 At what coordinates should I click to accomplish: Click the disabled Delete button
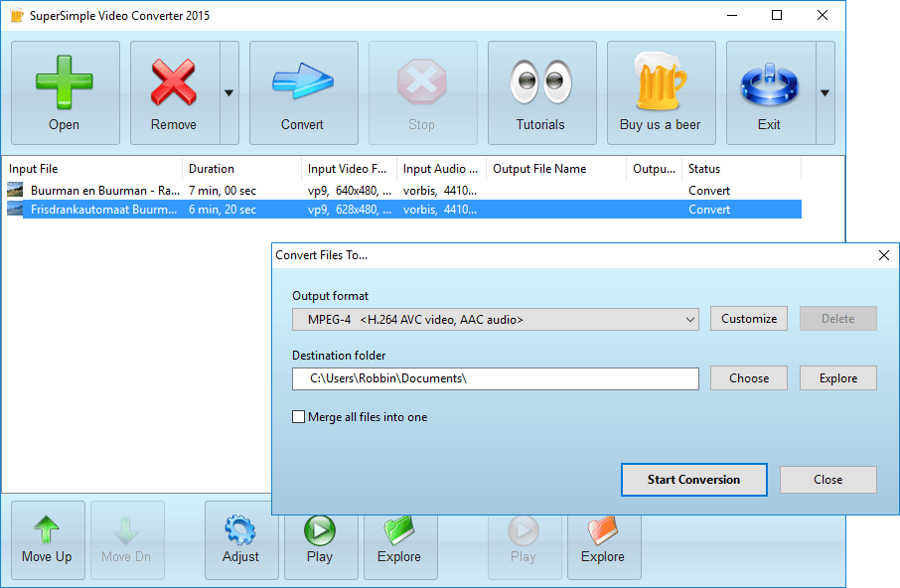[838, 319]
